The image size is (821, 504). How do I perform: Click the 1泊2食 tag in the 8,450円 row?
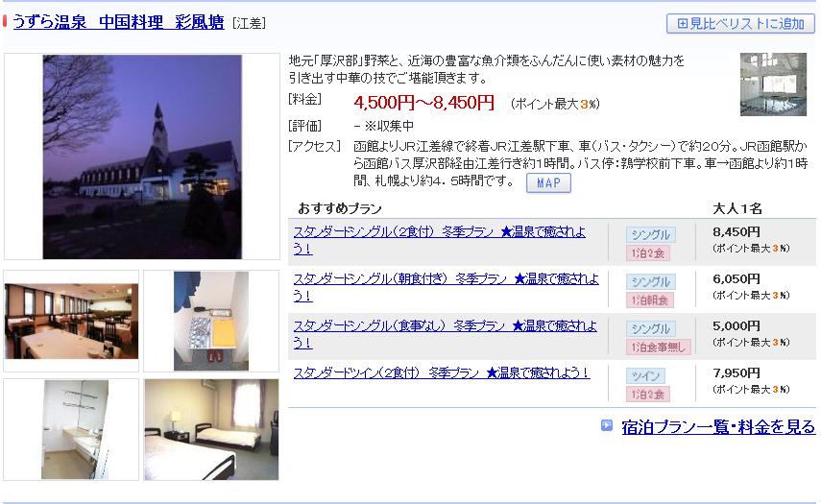(648, 253)
